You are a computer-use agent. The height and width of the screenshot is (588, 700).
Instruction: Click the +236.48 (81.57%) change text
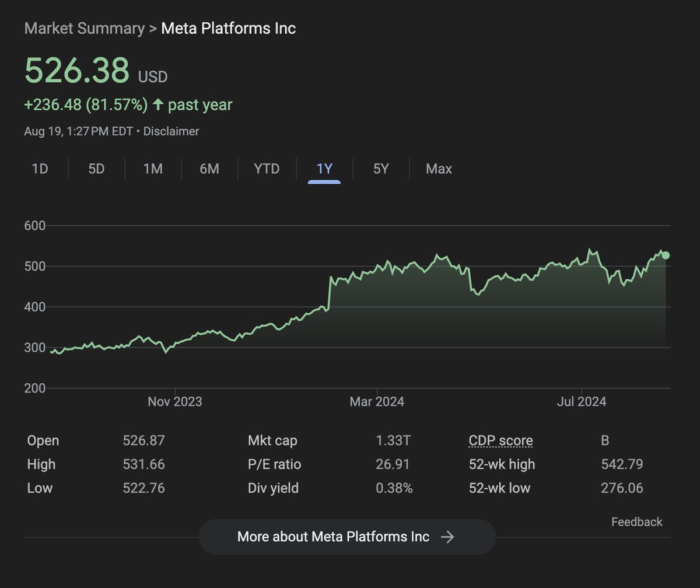pyautogui.click(x=86, y=105)
